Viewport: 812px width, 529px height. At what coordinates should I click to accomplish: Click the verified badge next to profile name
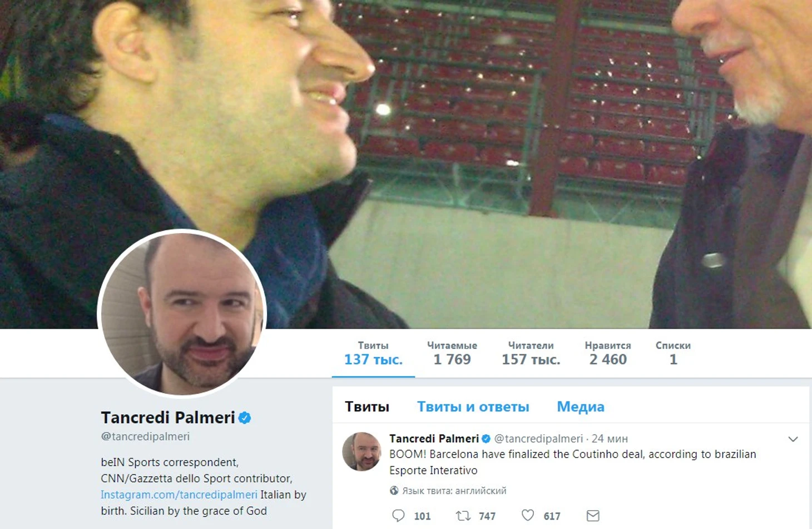pos(245,418)
